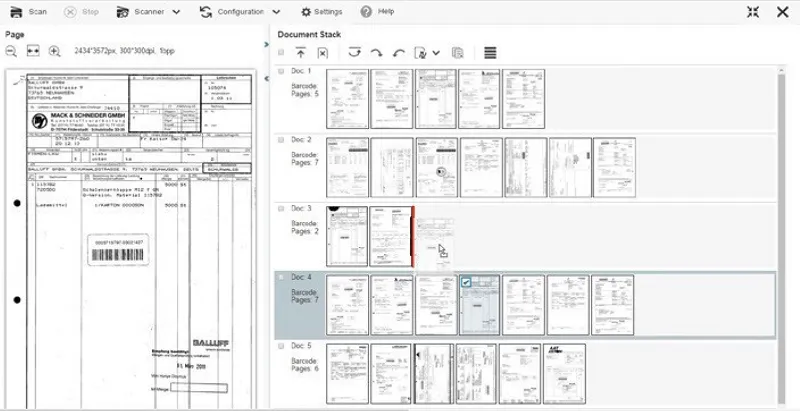Select the second page thumbnail of Doc 2
800x411 pixels.
click(x=392, y=167)
